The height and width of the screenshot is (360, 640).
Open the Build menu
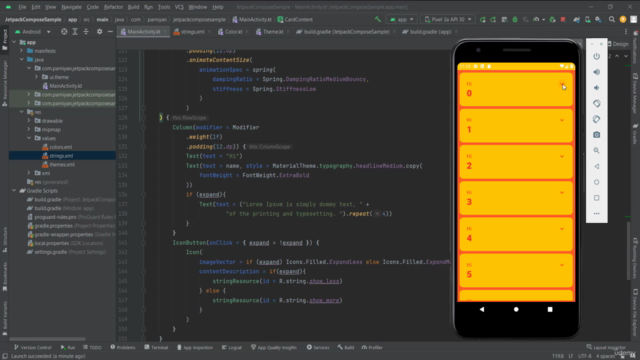coord(133,7)
